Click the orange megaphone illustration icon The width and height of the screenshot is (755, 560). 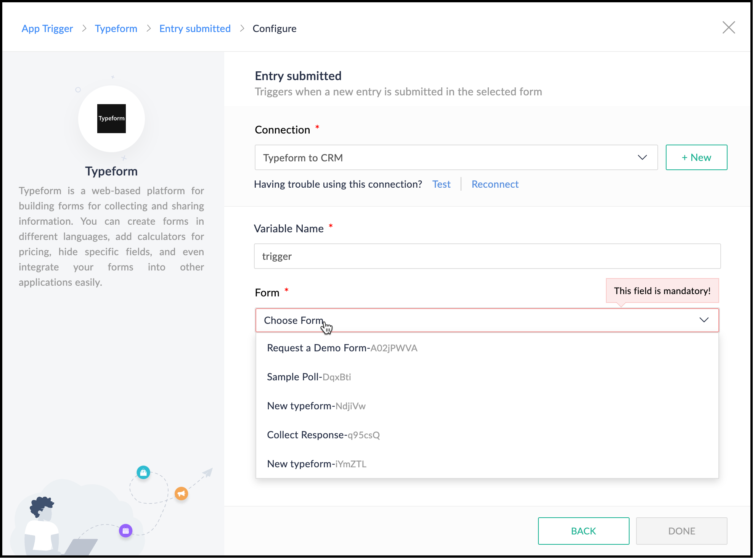[181, 494]
